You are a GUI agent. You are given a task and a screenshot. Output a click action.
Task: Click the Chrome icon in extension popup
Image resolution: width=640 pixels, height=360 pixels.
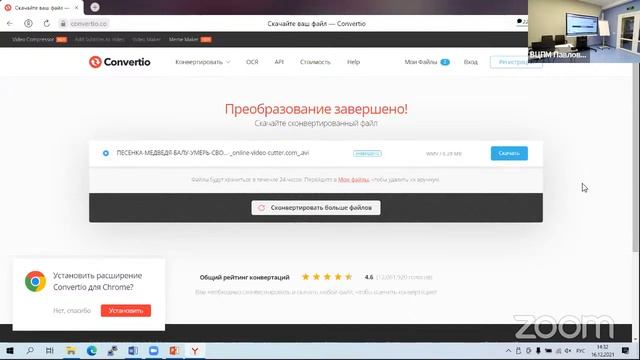tap(35, 281)
